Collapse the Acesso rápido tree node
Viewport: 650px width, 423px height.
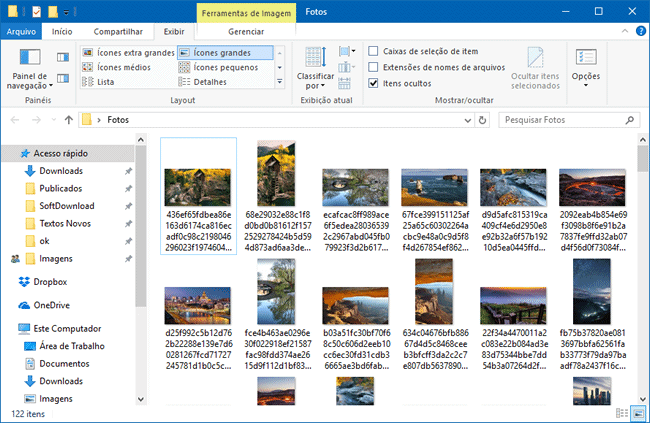point(10,152)
